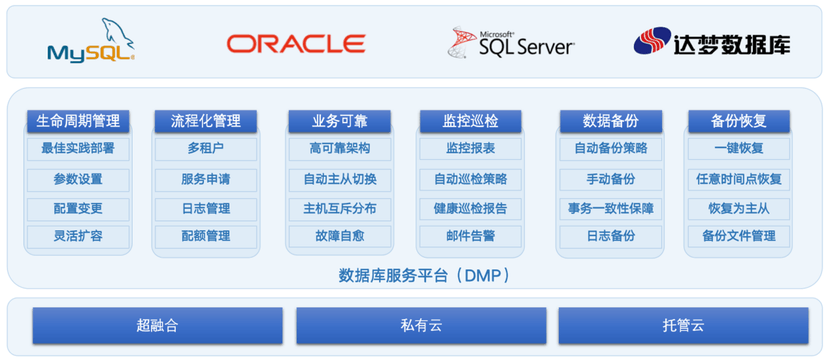Screen dimensions: 828x362
Task: Click the MySQL dolphin logo
Action: point(91,40)
